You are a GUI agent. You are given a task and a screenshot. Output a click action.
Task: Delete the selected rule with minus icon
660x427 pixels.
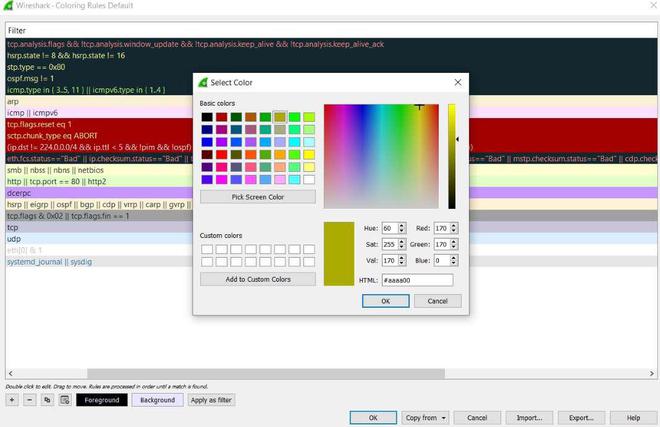[x=29, y=400]
